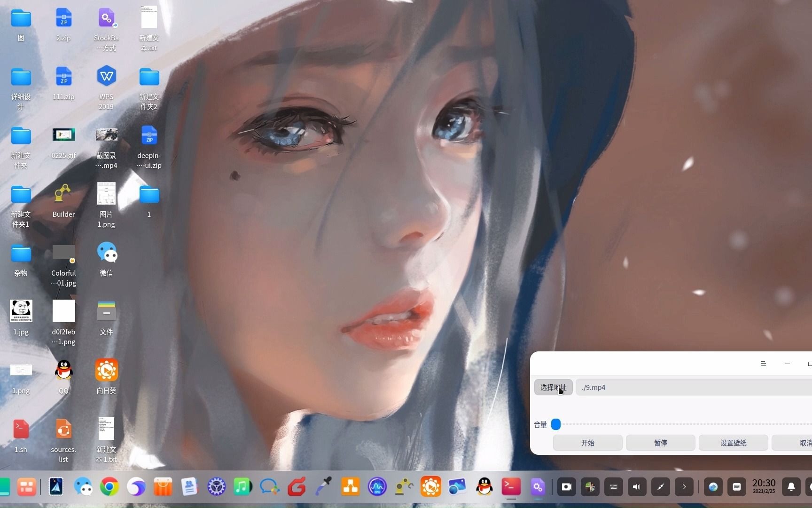Open the Sunflower 向日葵 icon in dock
Viewport: 812px width, 508px height.
[430, 487]
